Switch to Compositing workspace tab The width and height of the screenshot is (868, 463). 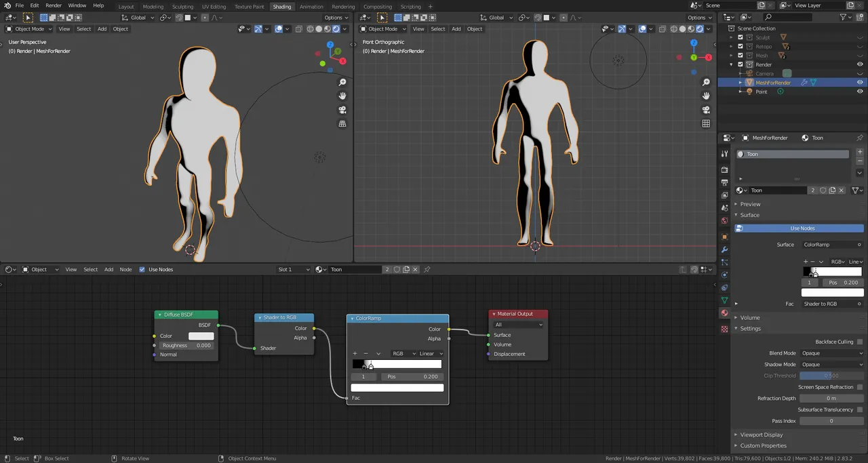coord(378,7)
